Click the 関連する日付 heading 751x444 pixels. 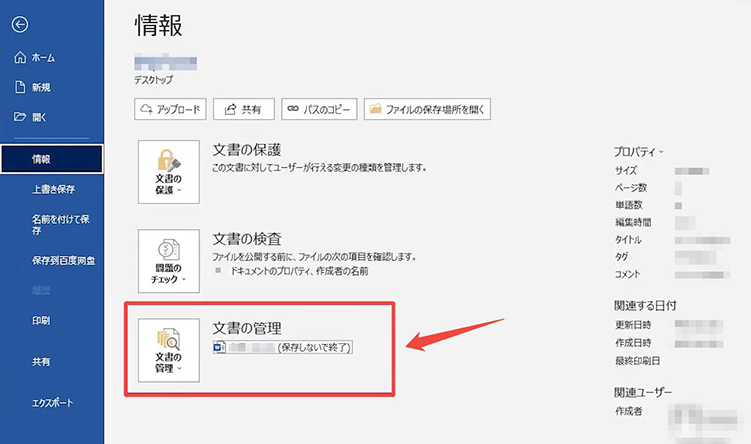pyautogui.click(x=645, y=306)
